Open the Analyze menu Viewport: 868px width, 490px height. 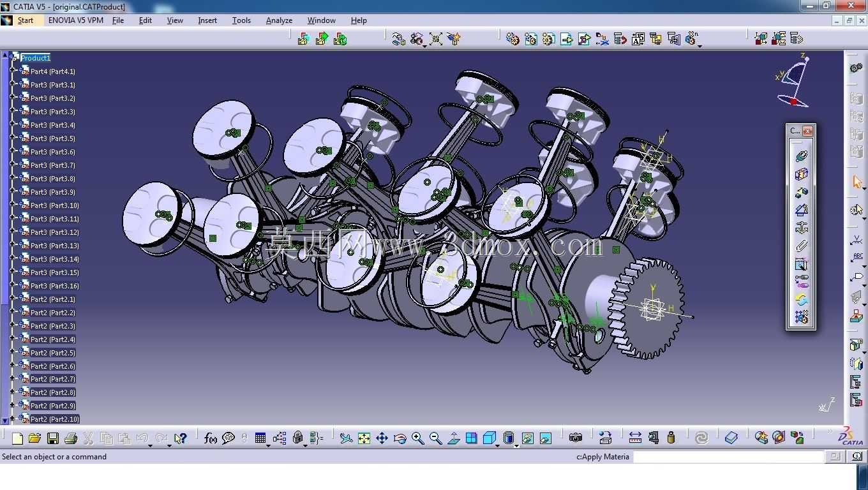click(x=279, y=20)
